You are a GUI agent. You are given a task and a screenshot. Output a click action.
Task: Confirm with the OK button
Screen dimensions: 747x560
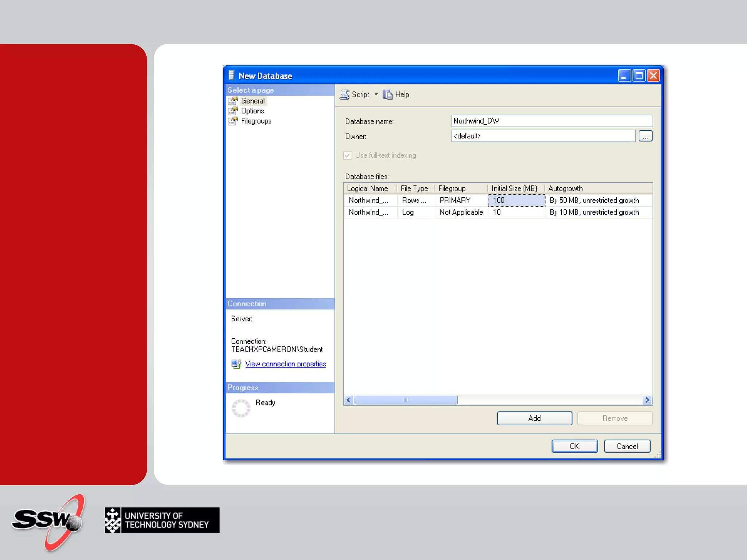pos(574,446)
